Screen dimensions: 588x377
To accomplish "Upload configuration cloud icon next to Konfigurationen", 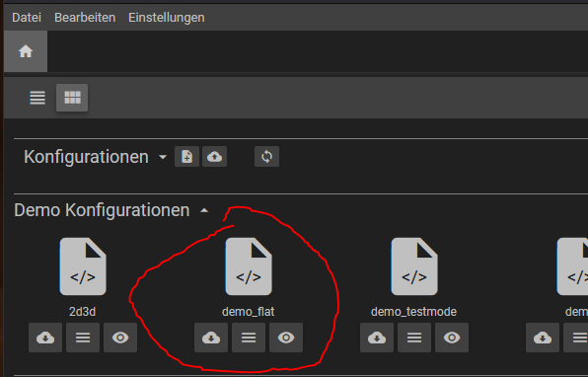I will [214, 157].
